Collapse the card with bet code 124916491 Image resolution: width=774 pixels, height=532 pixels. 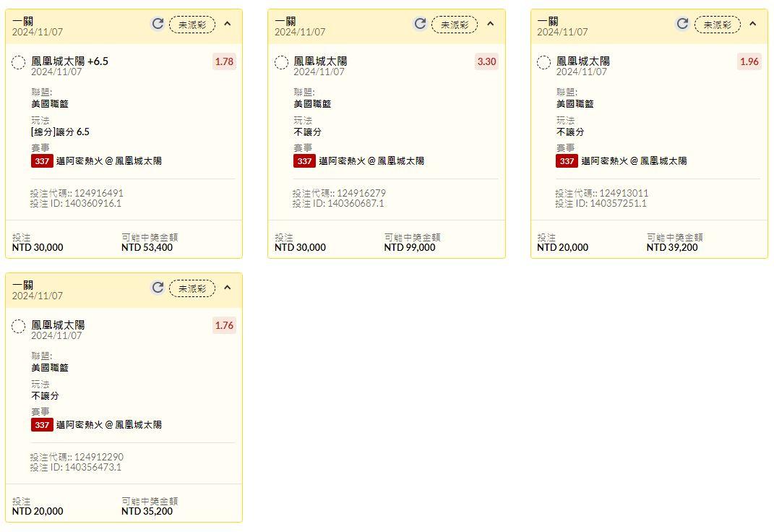tap(228, 24)
